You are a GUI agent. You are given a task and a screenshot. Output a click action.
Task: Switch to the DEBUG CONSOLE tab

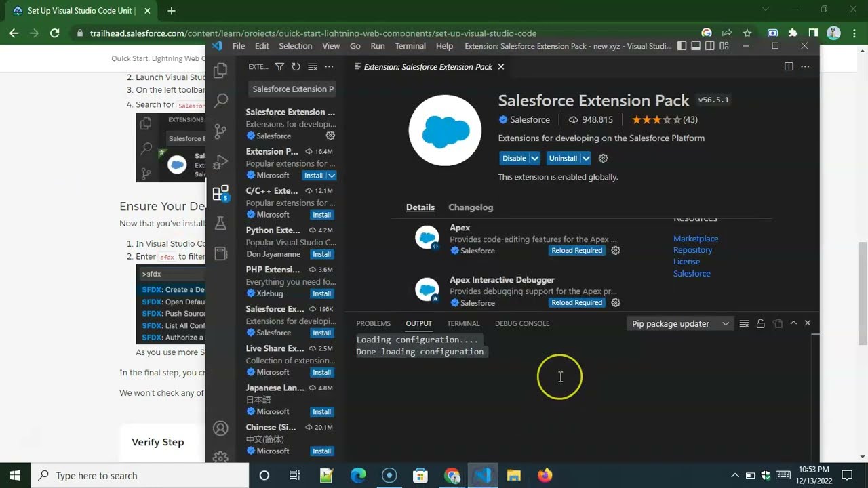tap(522, 323)
